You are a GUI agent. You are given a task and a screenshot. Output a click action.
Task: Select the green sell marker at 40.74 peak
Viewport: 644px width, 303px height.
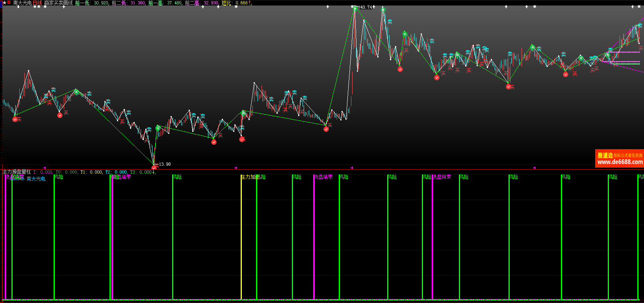[x=354, y=8]
